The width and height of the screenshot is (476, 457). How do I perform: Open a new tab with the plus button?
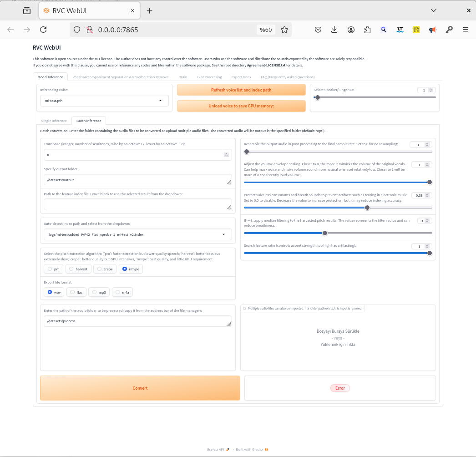point(149,10)
